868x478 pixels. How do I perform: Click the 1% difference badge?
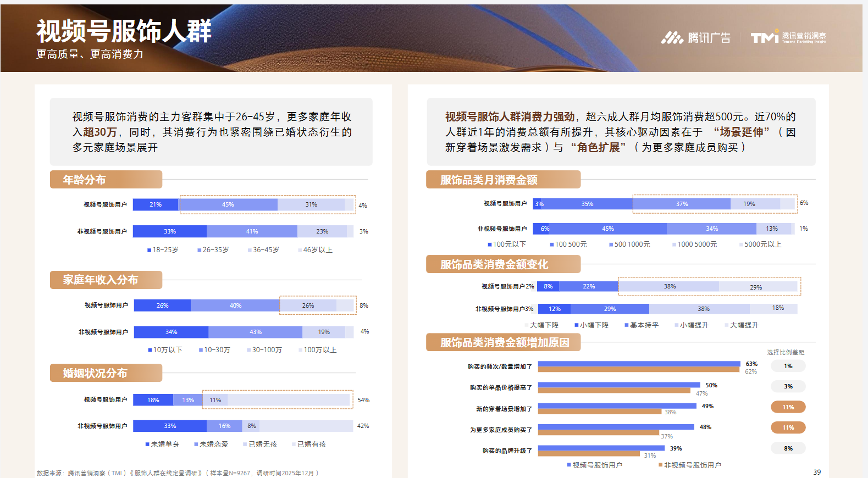pos(788,366)
